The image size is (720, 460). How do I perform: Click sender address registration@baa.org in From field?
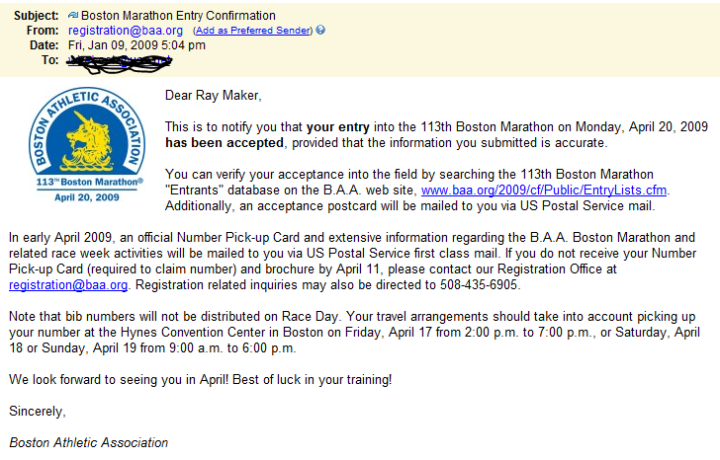[x=125, y=31]
